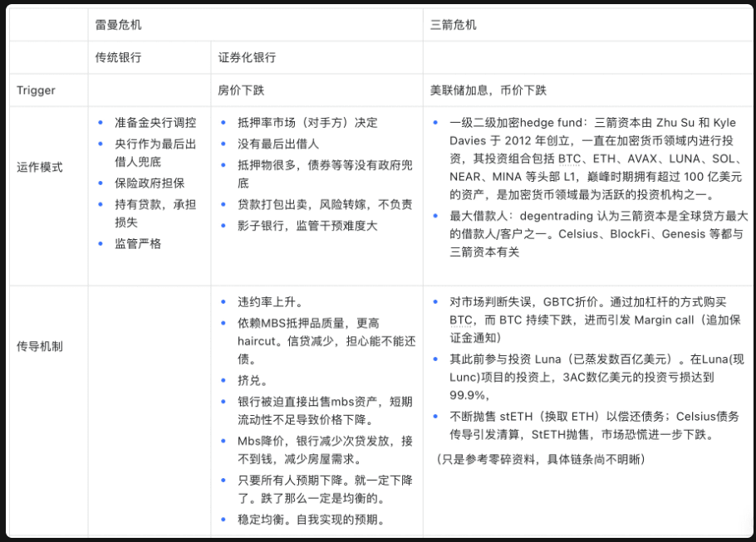756x542 pixels.
Task: Click the 银行被迫直接出售mbs资产 bullet
Action: pyautogui.click(x=325, y=411)
